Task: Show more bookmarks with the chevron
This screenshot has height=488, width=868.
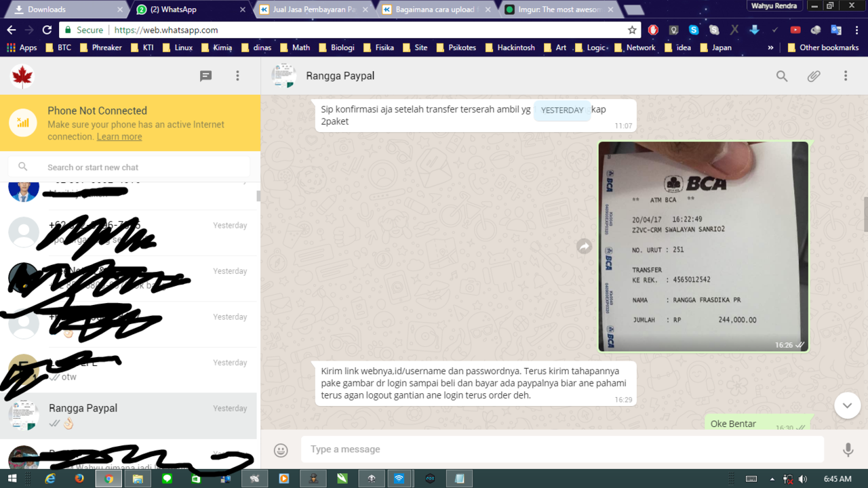Action: click(770, 47)
